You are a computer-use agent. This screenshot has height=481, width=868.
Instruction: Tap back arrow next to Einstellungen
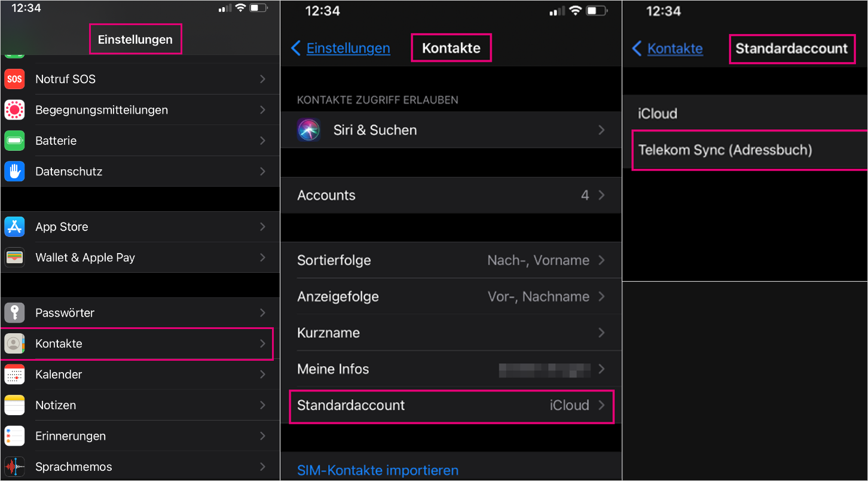pyautogui.click(x=295, y=48)
